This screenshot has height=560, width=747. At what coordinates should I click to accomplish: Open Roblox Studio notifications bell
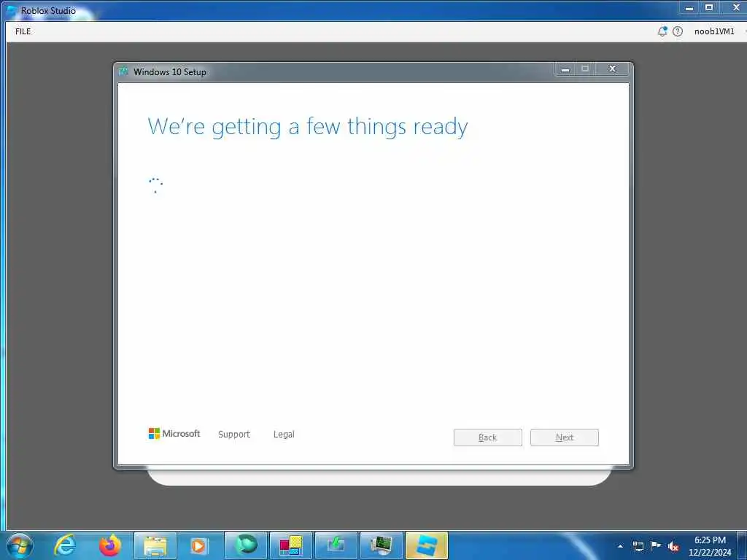pyautogui.click(x=662, y=31)
